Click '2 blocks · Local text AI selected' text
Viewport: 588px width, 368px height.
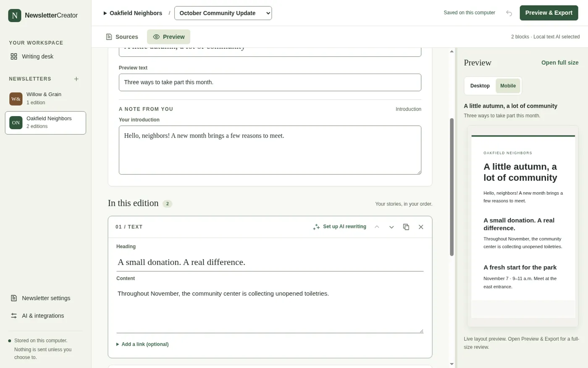pos(545,37)
